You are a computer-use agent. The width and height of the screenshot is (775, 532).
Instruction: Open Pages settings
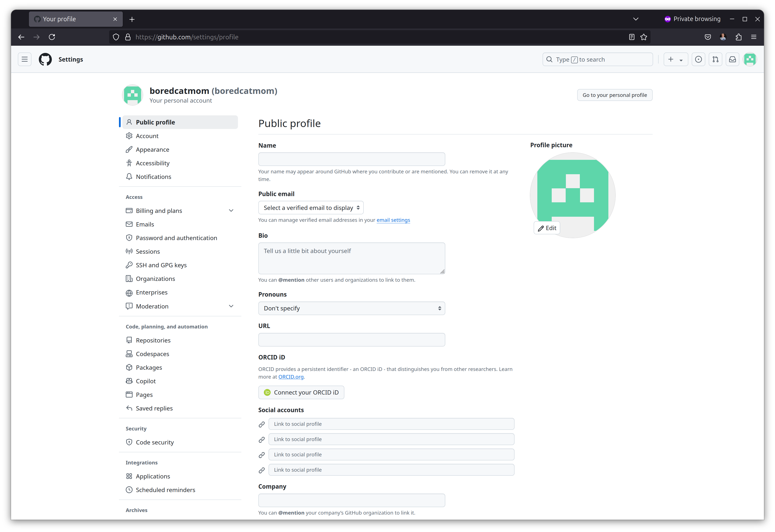pos(180,395)
